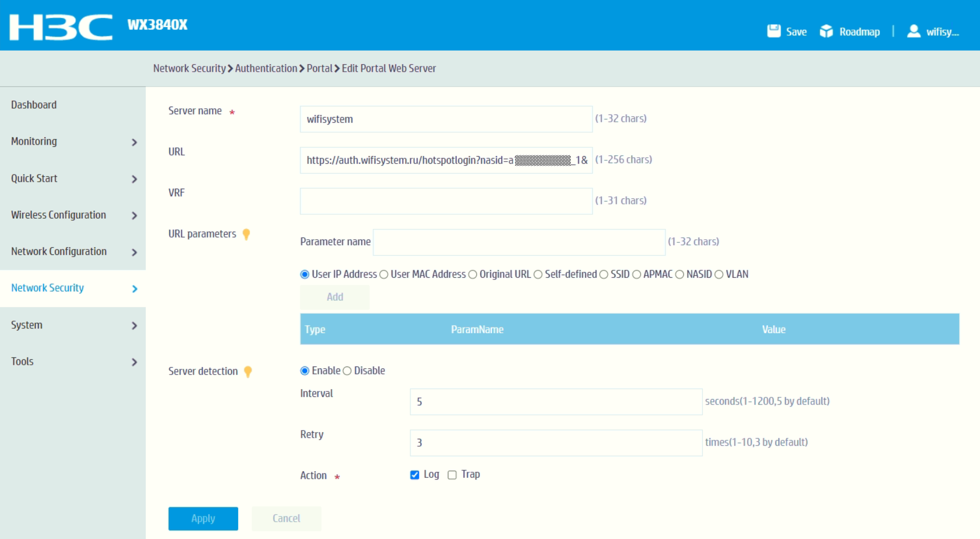Select the User MAC Address radio option
Image resolution: width=980 pixels, height=539 pixels.
pos(384,274)
